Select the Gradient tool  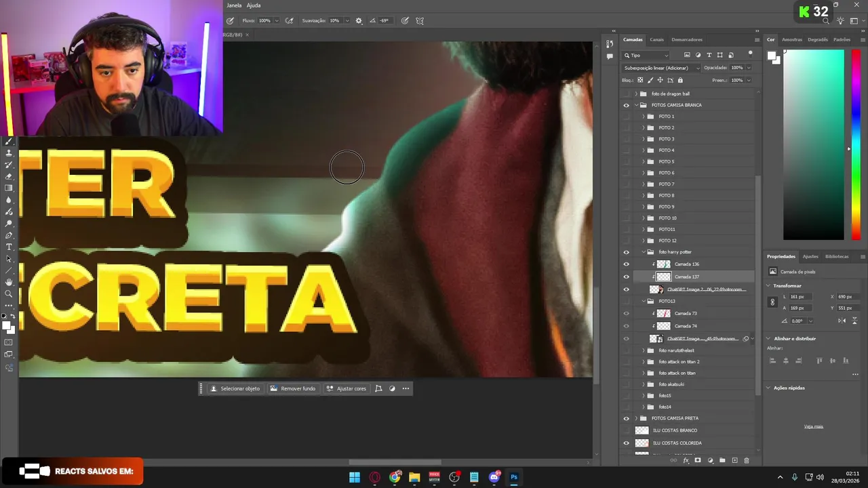pos(9,188)
